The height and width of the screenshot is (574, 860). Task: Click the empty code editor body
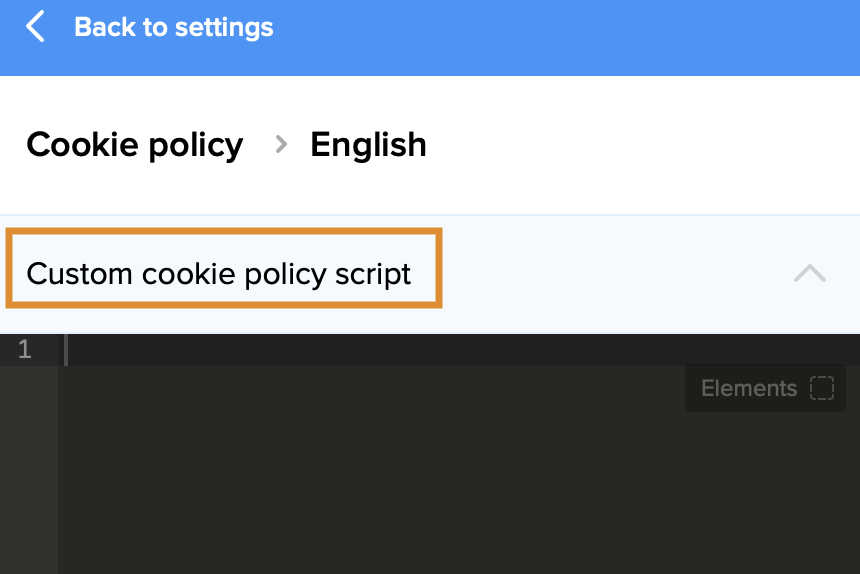400,480
